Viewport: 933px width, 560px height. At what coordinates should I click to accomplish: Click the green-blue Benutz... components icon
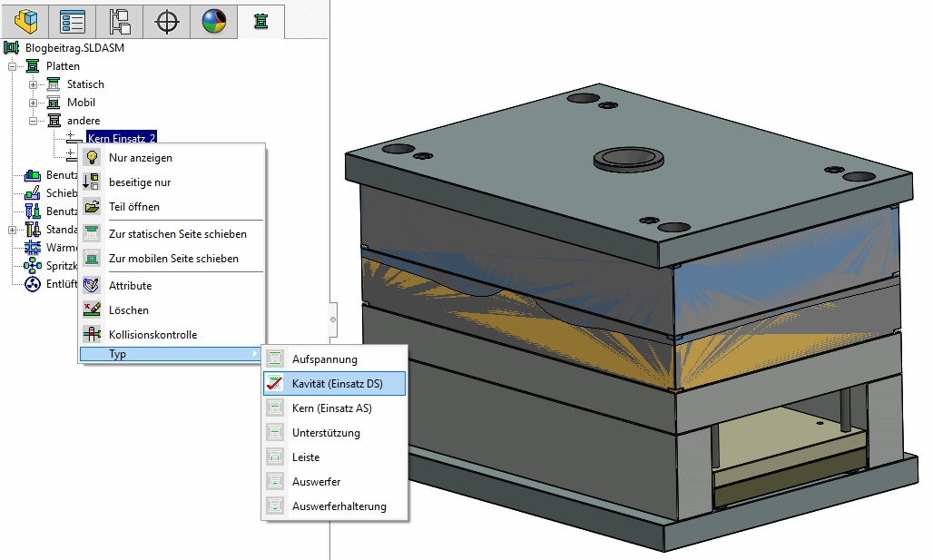click(32, 175)
